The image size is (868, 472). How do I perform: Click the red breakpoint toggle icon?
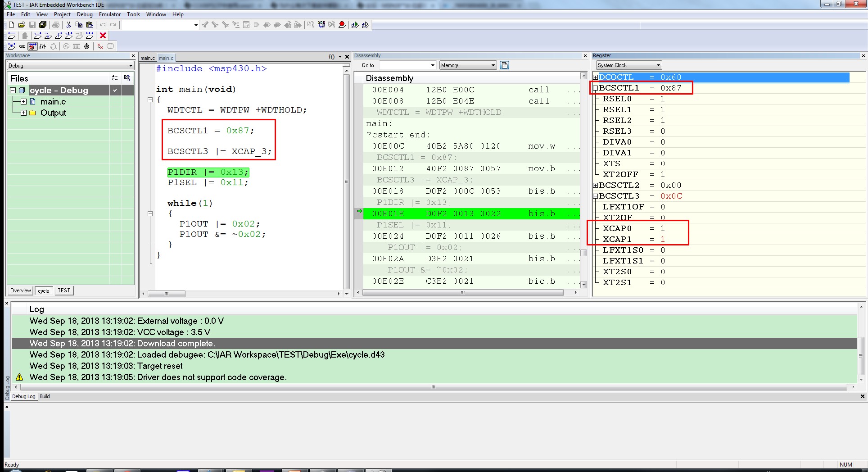tap(342, 25)
